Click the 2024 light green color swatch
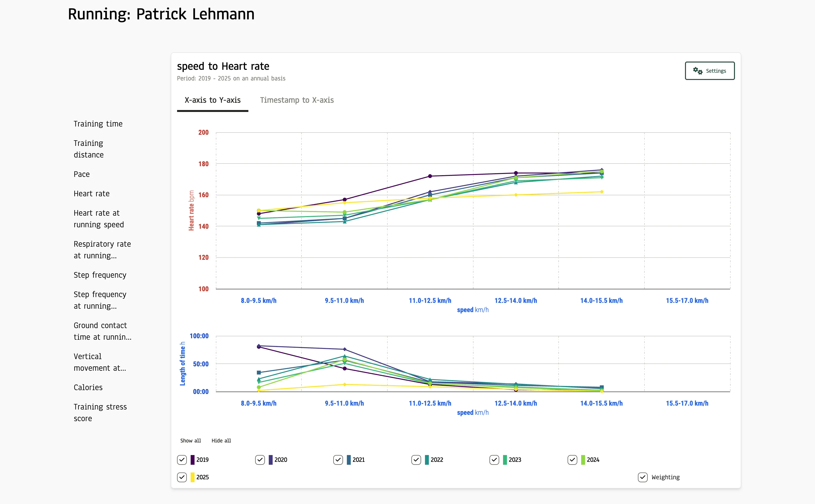Viewport: 815px width, 504px height. pos(583,460)
